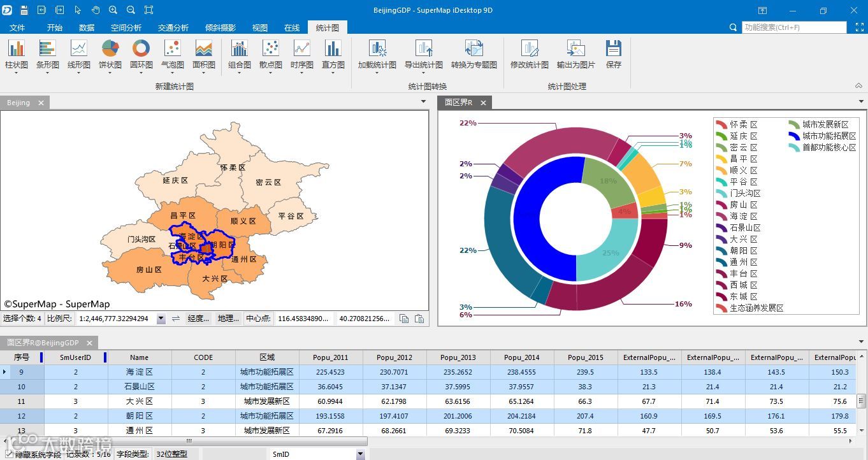Click 城市功能拓展区 legend swatch
Image resolution: width=868 pixels, height=460 pixels.
pos(794,136)
